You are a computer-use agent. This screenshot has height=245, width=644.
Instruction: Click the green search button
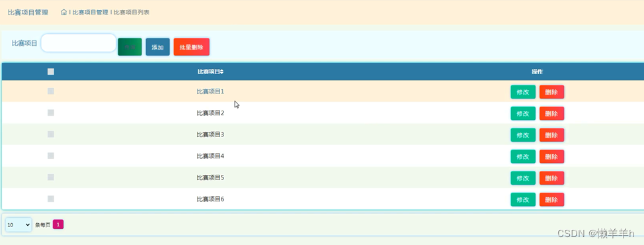pos(130,47)
